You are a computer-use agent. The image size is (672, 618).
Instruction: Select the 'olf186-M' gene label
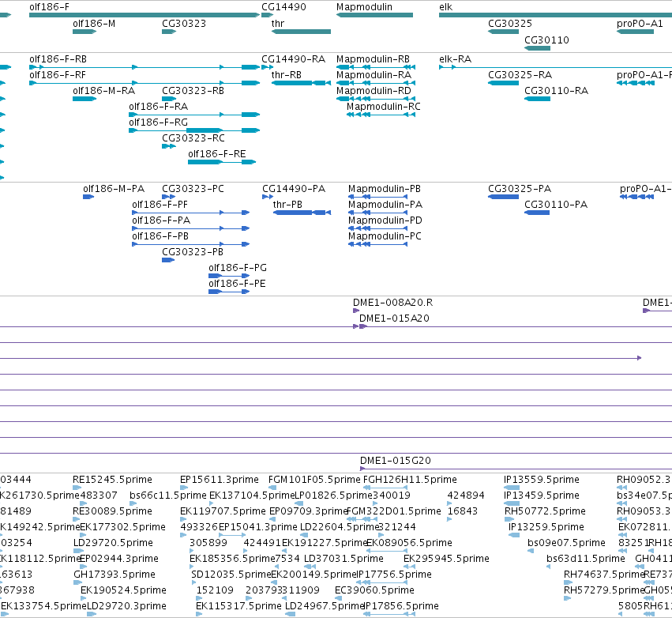click(x=94, y=24)
